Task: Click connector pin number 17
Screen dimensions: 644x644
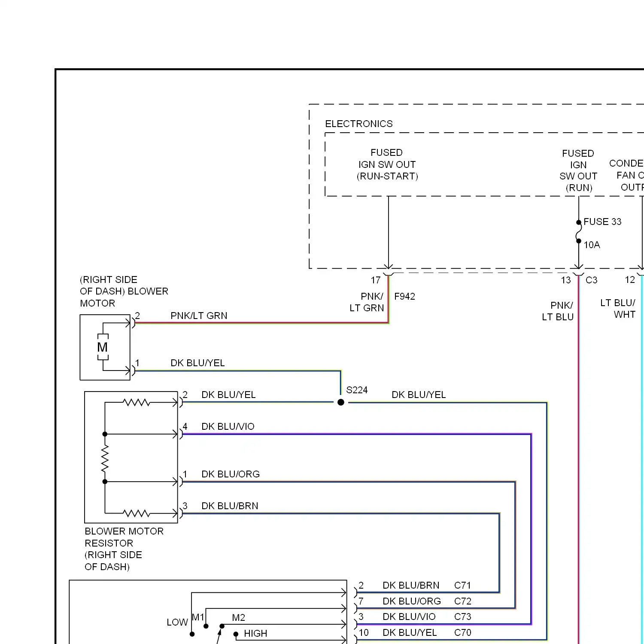Action: point(376,280)
